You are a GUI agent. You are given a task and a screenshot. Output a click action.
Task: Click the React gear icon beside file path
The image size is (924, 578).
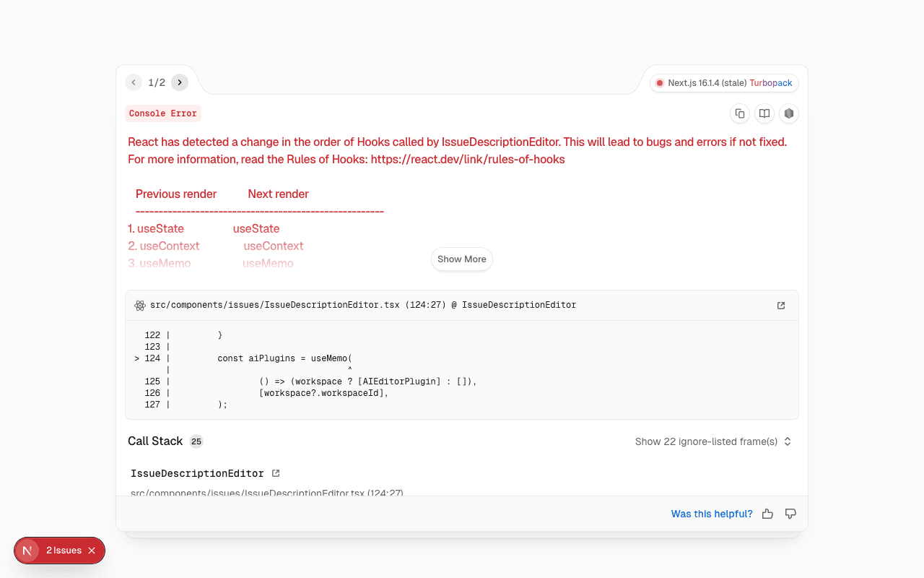click(139, 305)
